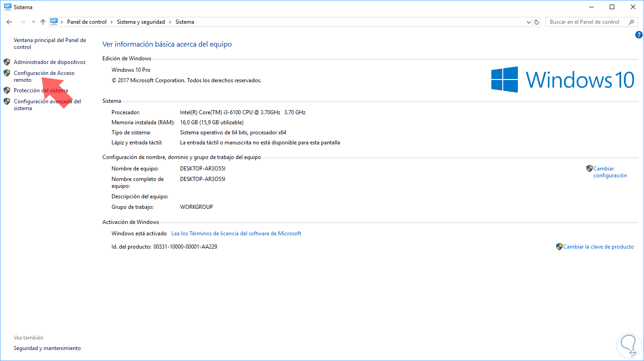Expand the chevron after Panel de control breadcrumb

click(112, 22)
